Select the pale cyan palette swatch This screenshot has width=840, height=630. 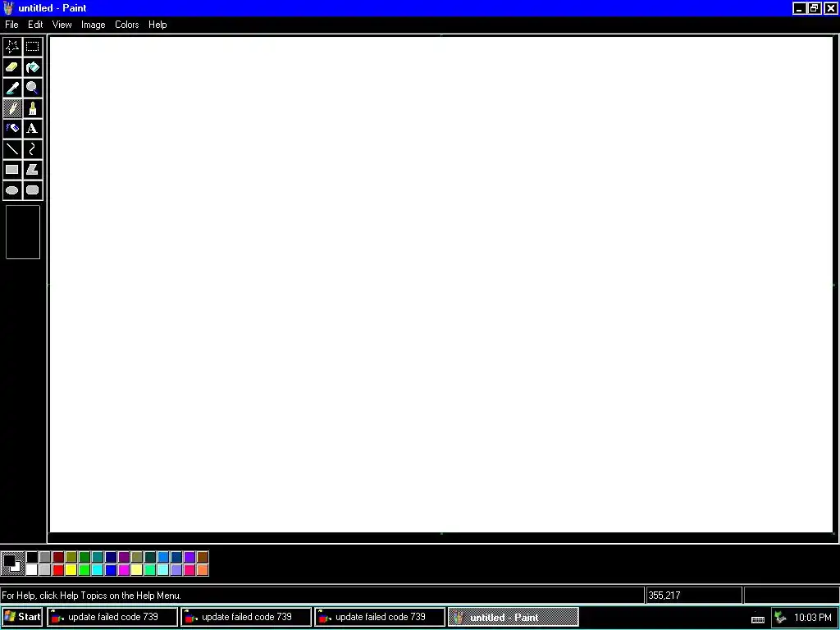pyautogui.click(x=163, y=570)
